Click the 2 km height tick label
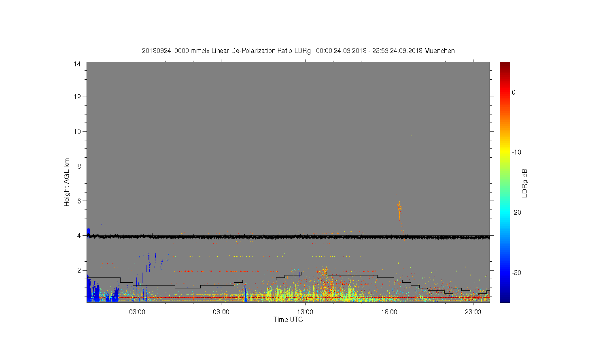This screenshot has height=364, width=607. coord(79,270)
